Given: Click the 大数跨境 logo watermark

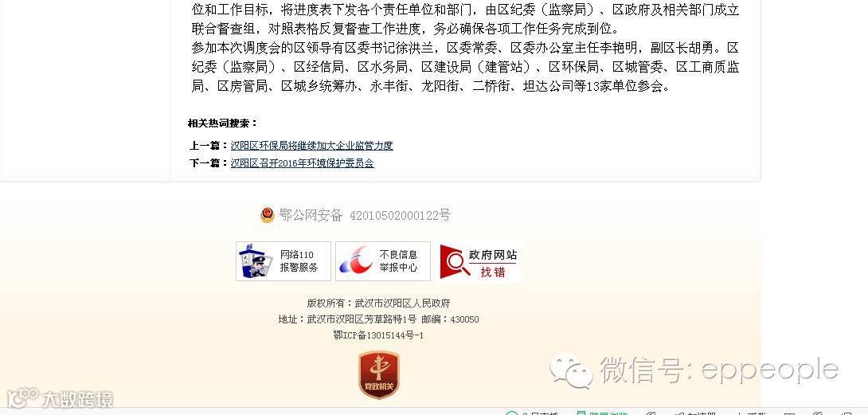Looking at the screenshot, I should 60,398.
